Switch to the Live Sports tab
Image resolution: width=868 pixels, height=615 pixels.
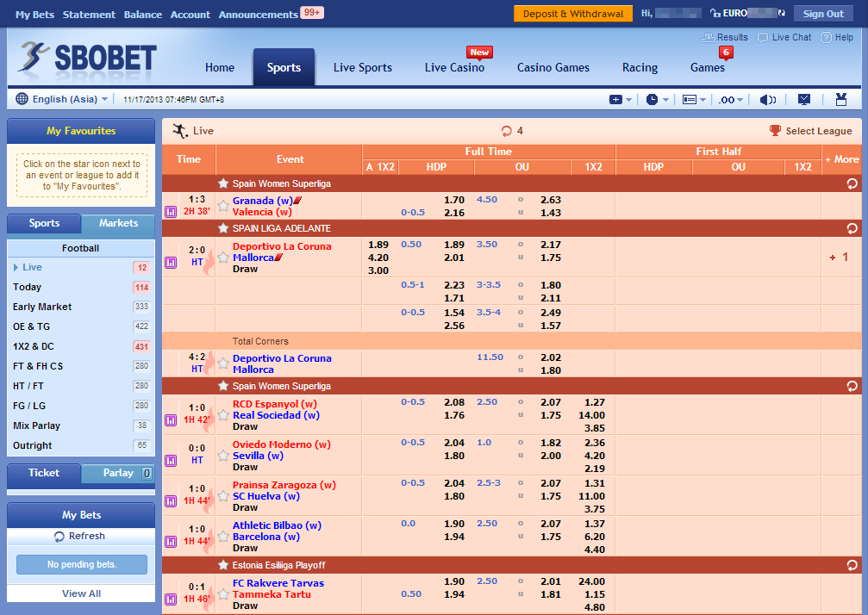[x=362, y=66]
